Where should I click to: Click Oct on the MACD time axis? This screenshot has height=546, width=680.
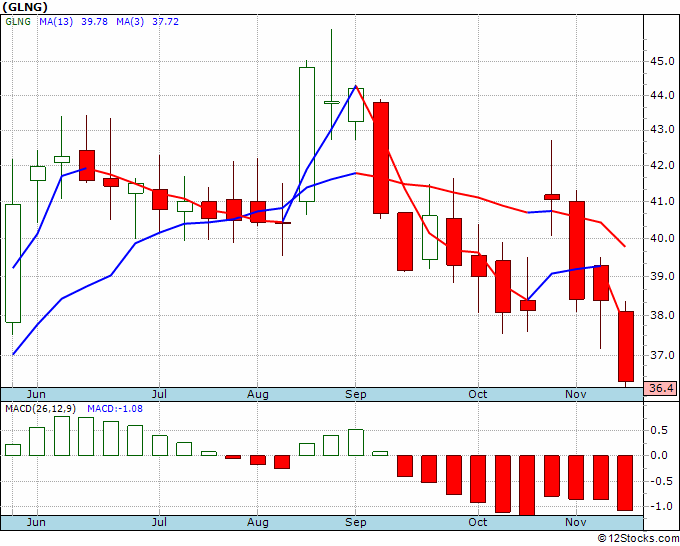477,522
